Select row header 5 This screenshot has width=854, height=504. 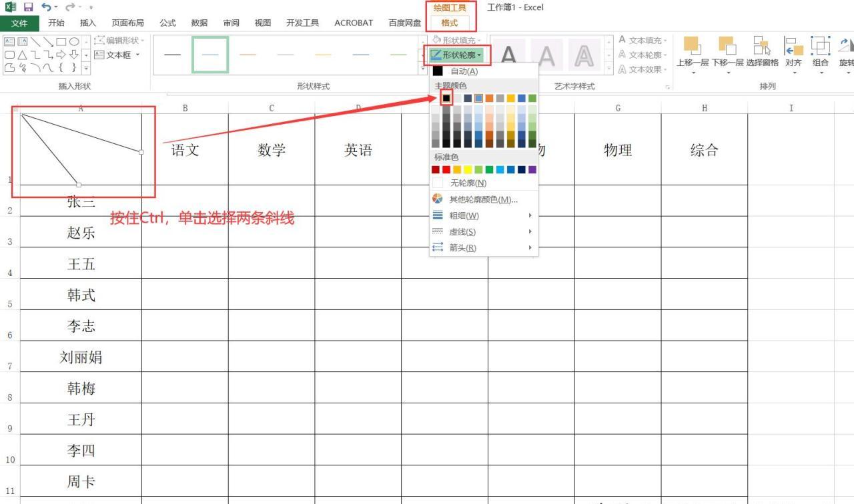[10, 294]
